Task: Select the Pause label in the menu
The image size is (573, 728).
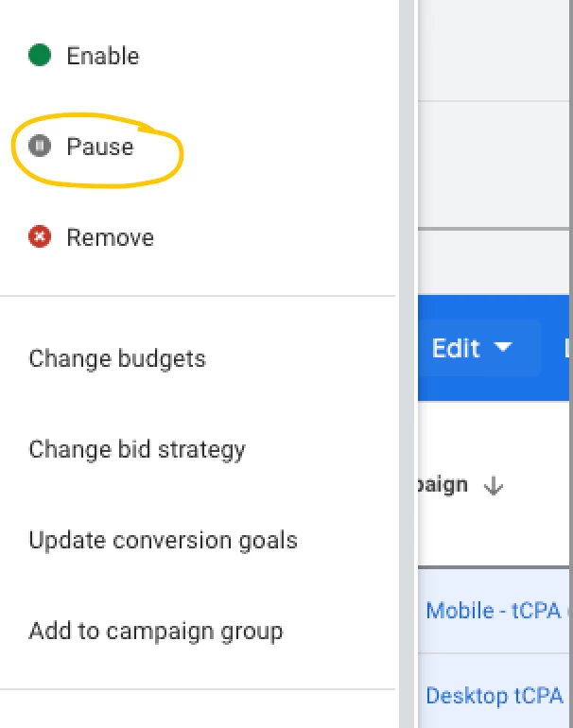Action: coord(99,147)
